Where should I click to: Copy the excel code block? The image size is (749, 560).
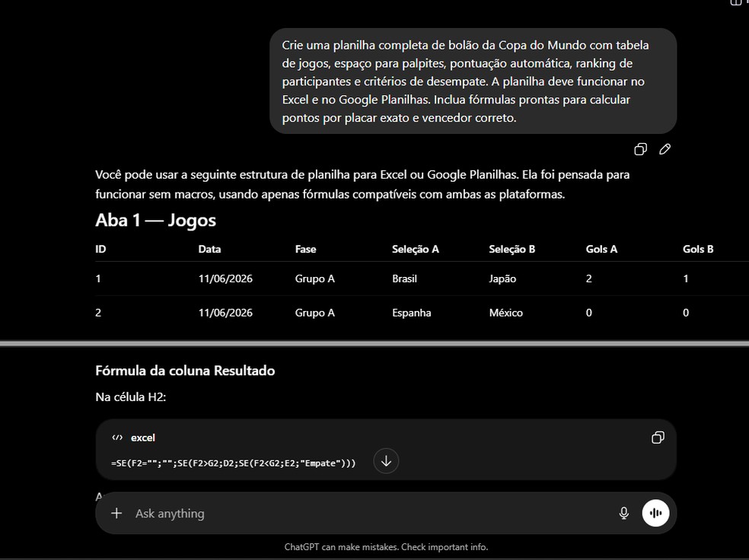click(658, 437)
